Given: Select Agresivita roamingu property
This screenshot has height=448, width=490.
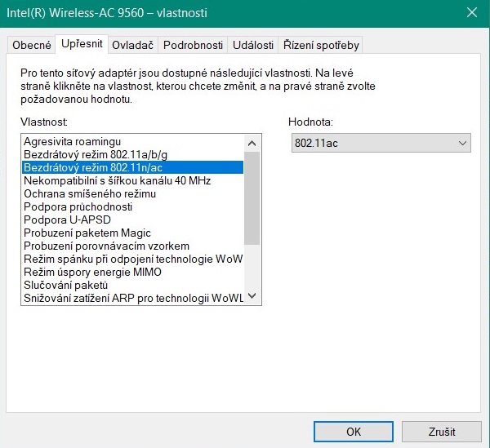Looking at the screenshot, I should 72,141.
